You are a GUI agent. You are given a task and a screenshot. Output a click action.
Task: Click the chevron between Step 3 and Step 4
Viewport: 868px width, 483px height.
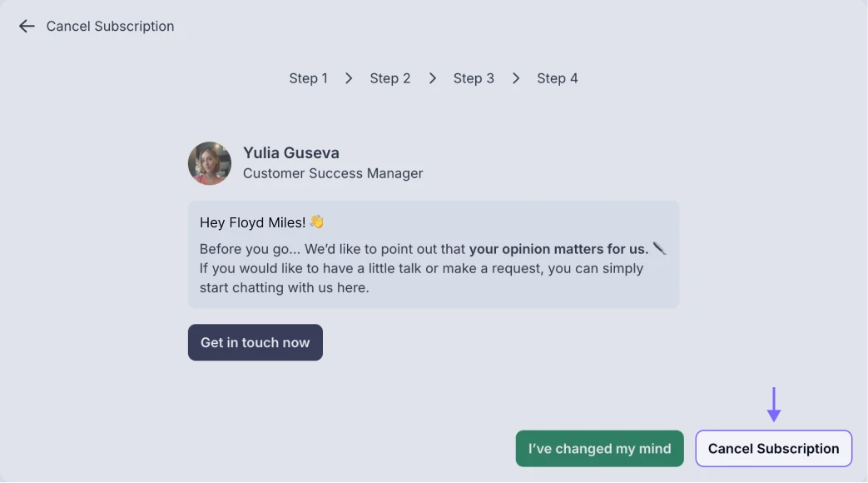516,78
